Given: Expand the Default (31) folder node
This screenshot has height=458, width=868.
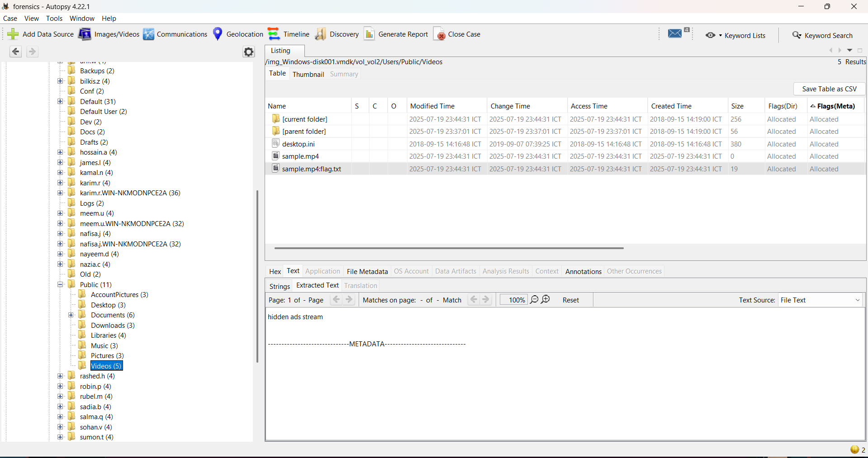Looking at the screenshot, I should pos(60,102).
